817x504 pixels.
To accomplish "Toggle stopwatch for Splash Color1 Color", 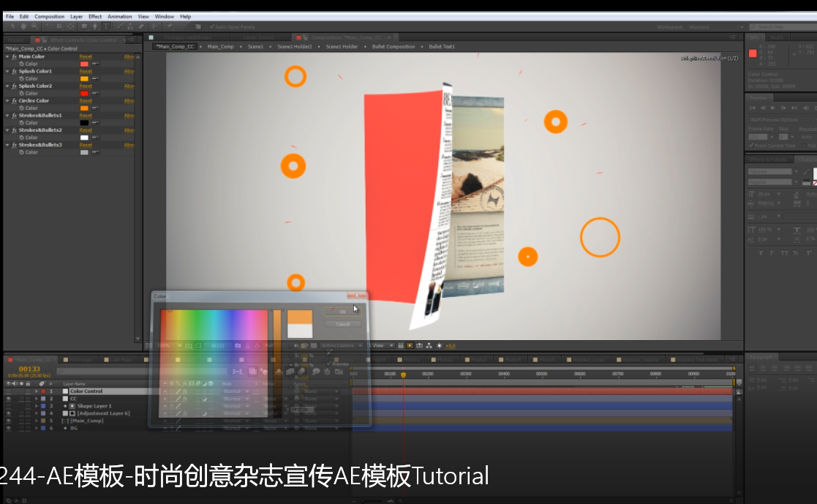I will click(x=22, y=79).
